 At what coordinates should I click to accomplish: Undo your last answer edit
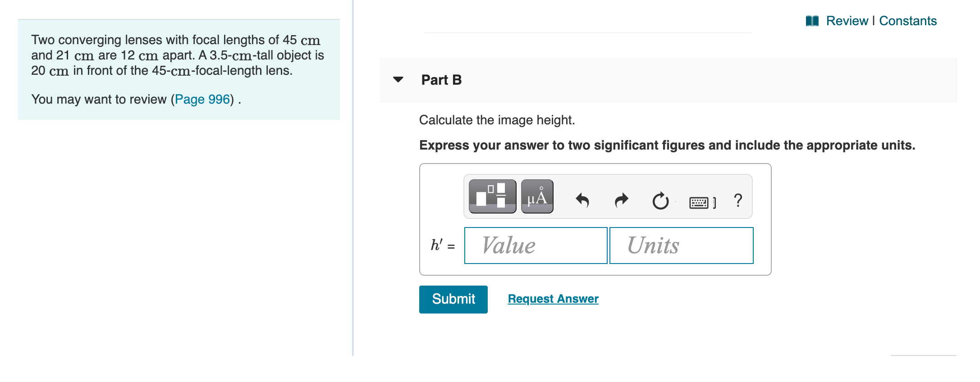582,200
